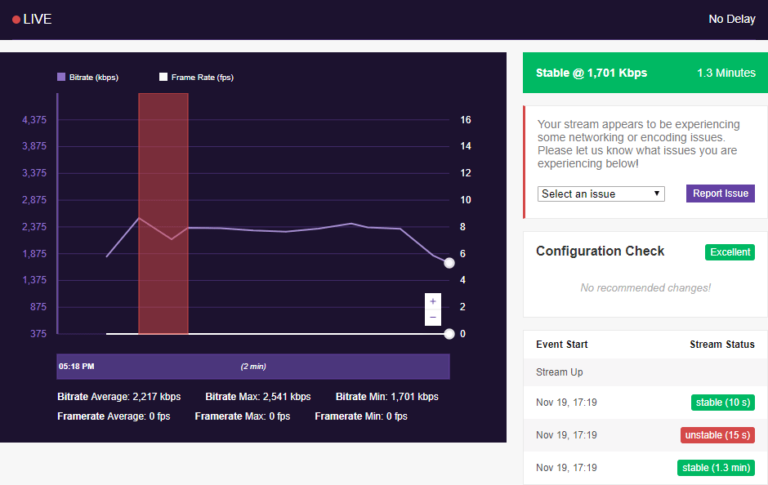Viewport: 768px width, 485px height.
Task: Zoom out the chart with minus button
Action: pos(432,317)
